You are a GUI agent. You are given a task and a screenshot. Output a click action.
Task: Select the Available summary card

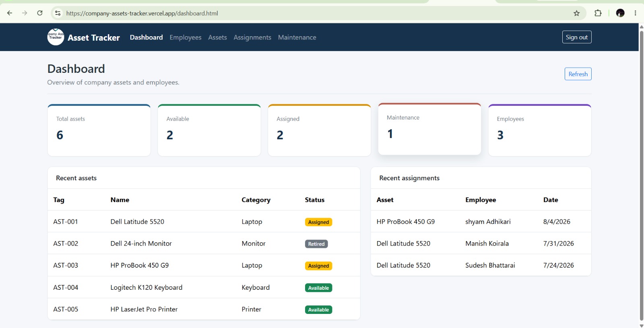[x=209, y=130]
